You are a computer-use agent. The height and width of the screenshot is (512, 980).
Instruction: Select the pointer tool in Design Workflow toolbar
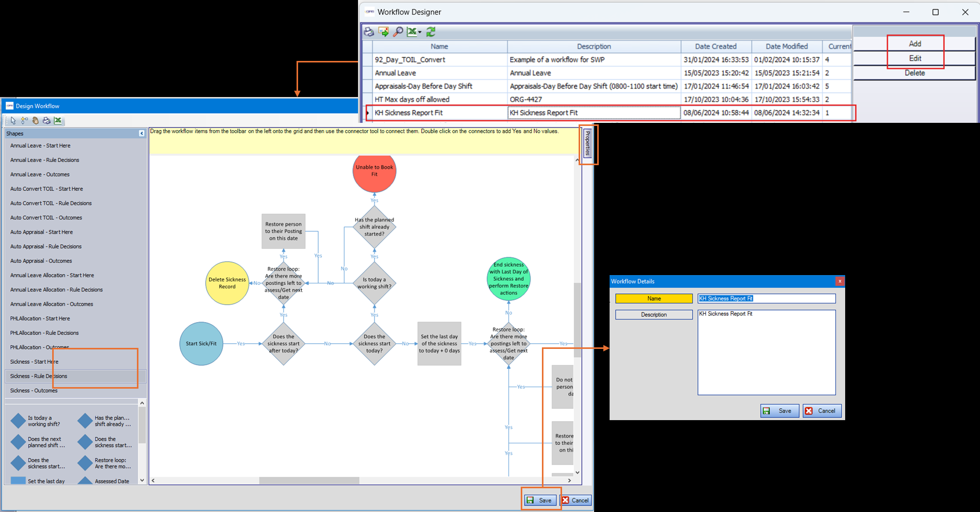point(13,121)
